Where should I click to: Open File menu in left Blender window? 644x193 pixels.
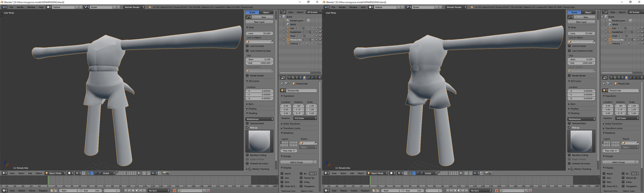pyautogui.click(x=11, y=7)
